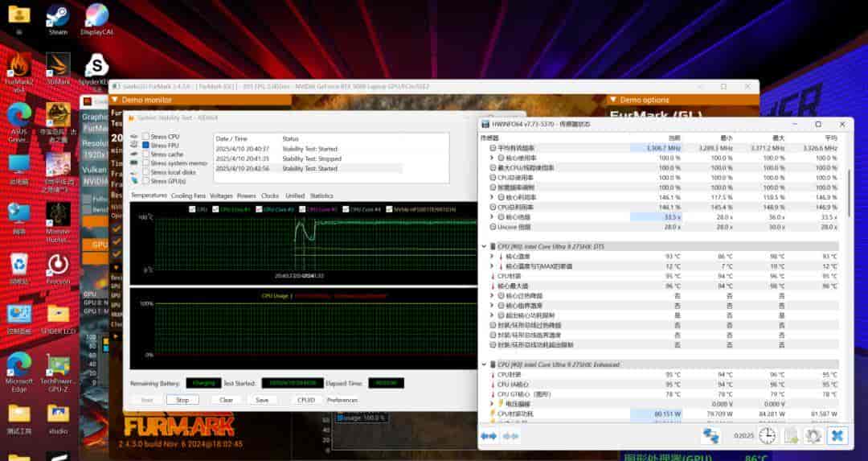The height and width of the screenshot is (461, 868).
Task: Open the network desktop icon below This PC
Action: (x=19, y=219)
